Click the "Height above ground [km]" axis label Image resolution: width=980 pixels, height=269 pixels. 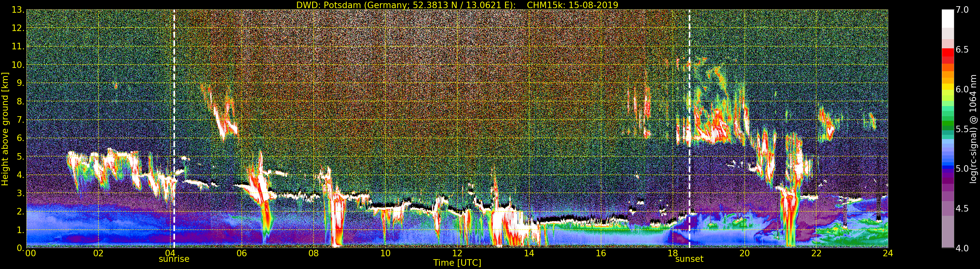5,129
